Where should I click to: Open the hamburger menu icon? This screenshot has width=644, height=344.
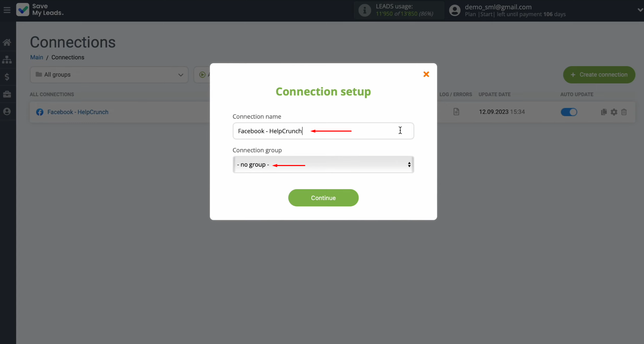tap(7, 10)
